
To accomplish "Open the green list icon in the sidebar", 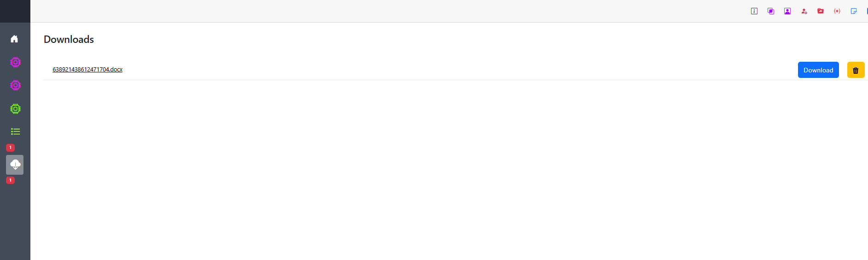I will [15, 132].
